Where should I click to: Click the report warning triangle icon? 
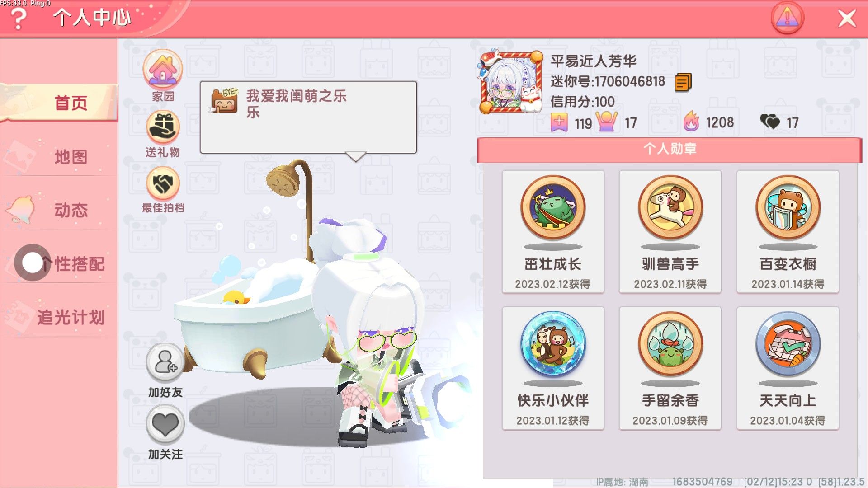pos(787,18)
